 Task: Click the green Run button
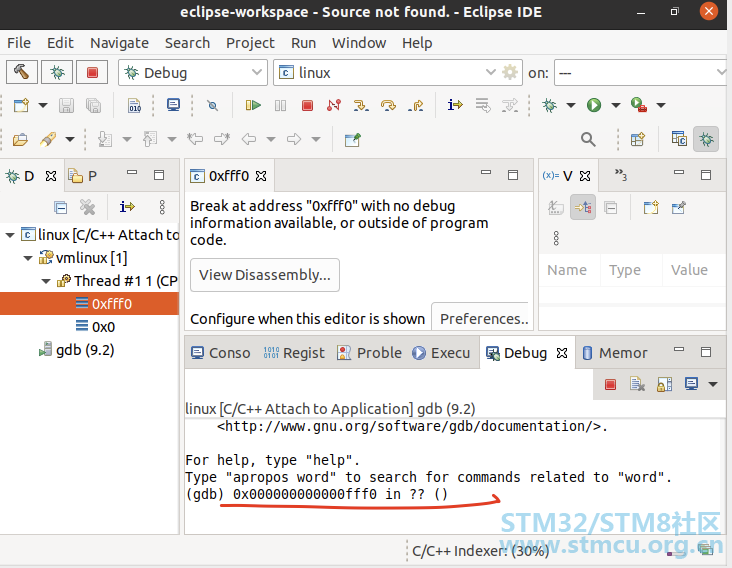(594, 105)
